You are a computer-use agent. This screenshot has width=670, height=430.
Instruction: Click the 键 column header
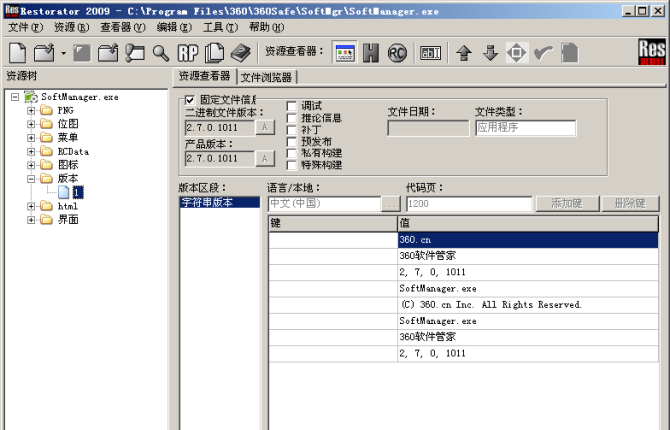point(333,224)
